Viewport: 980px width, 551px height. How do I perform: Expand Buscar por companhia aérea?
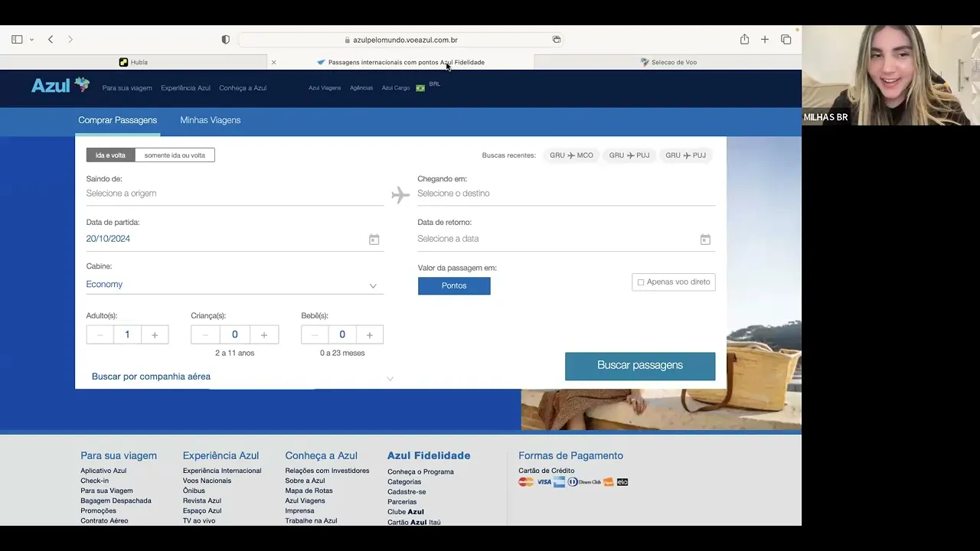tap(243, 377)
